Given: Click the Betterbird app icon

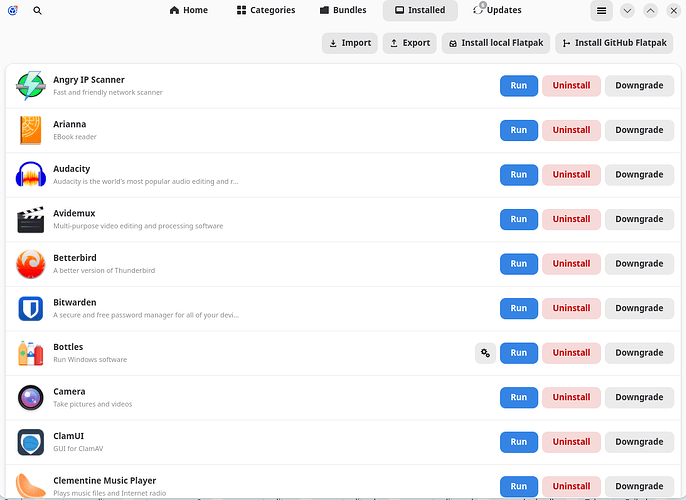Looking at the screenshot, I should coord(31,264).
